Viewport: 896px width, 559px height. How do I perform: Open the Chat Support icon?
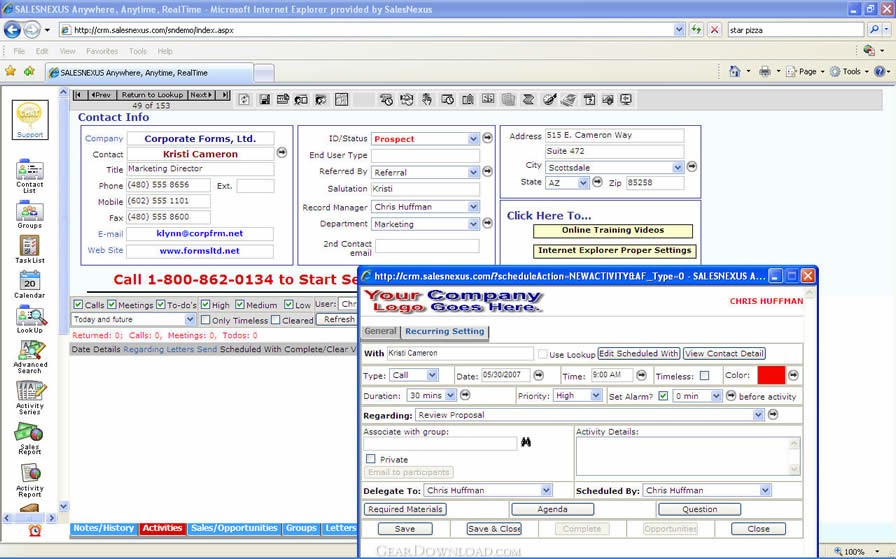pos(30,119)
